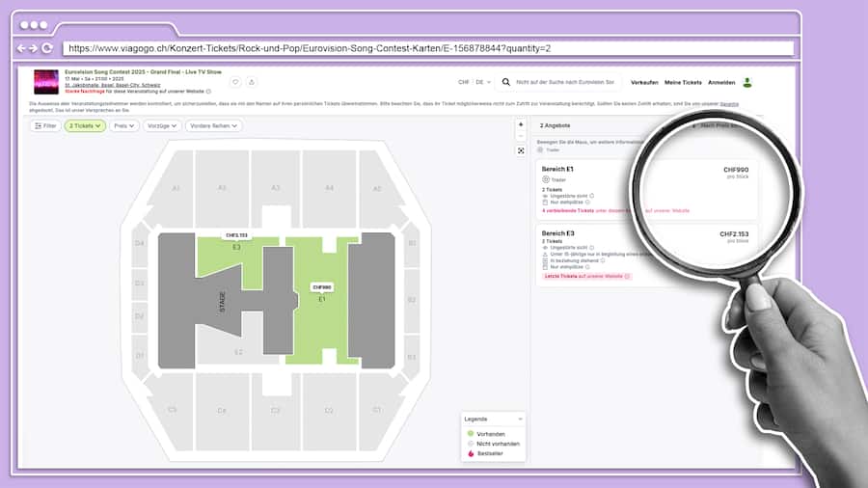Zoom in on the seat map

521,125
